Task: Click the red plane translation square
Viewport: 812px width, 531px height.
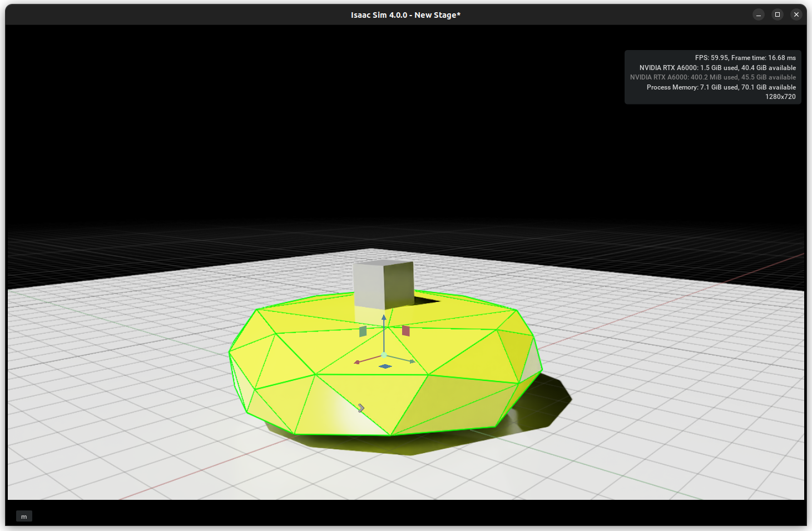Action: 406,330
